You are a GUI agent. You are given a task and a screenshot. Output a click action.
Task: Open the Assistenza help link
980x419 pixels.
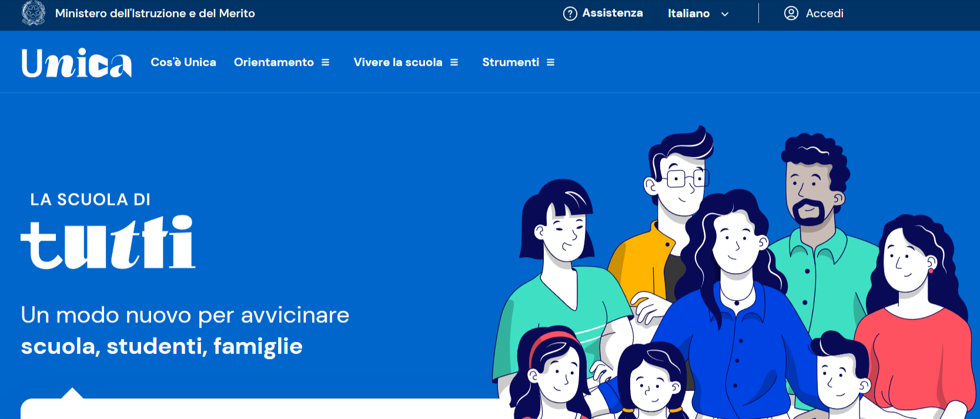pyautogui.click(x=612, y=14)
